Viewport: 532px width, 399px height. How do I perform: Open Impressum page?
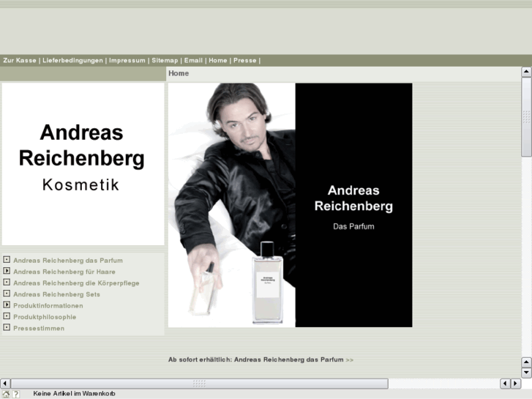(x=127, y=61)
